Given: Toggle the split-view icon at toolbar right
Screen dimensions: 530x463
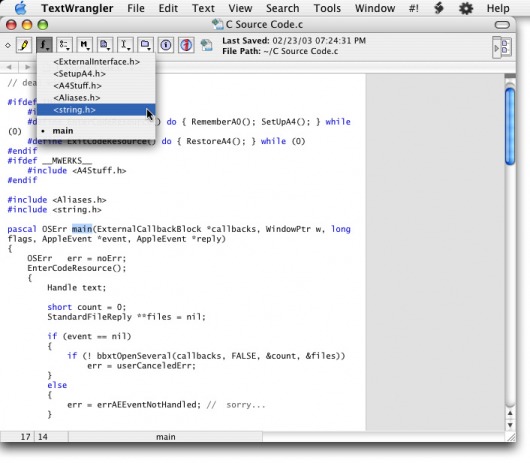Looking at the screenshot, I should tap(502, 47).
